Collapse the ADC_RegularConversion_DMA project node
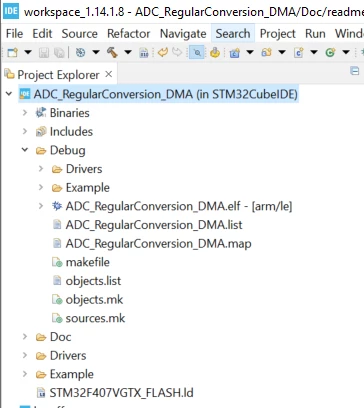364x408 pixels. 9,94
